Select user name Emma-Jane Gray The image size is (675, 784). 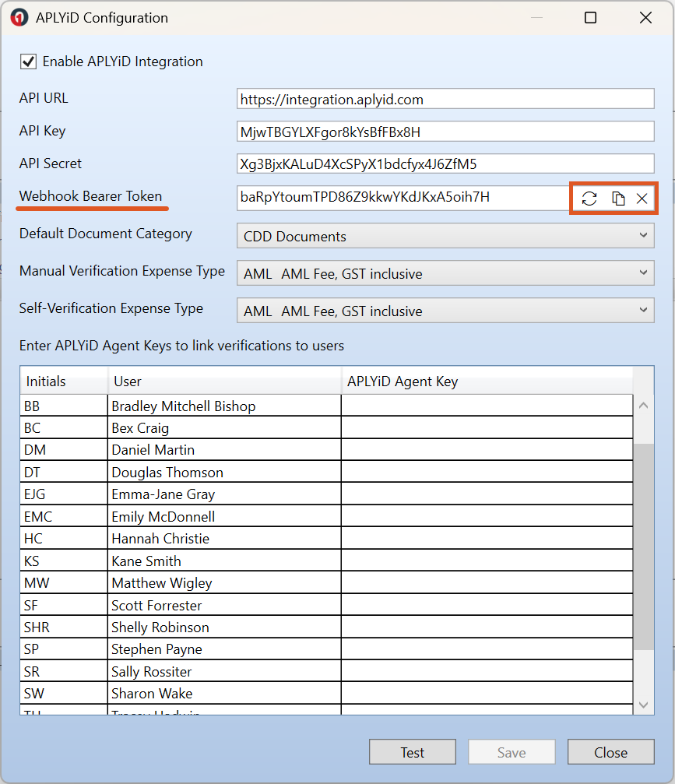click(x=163, y=494)
